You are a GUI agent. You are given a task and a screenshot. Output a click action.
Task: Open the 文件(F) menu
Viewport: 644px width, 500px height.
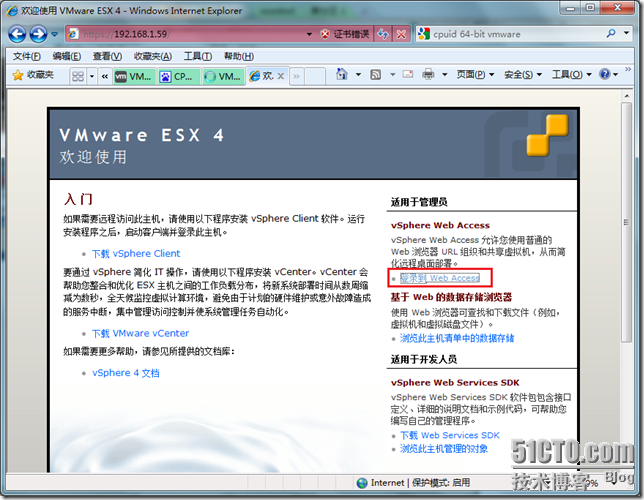pyautogui.click(x=27, y=56)
